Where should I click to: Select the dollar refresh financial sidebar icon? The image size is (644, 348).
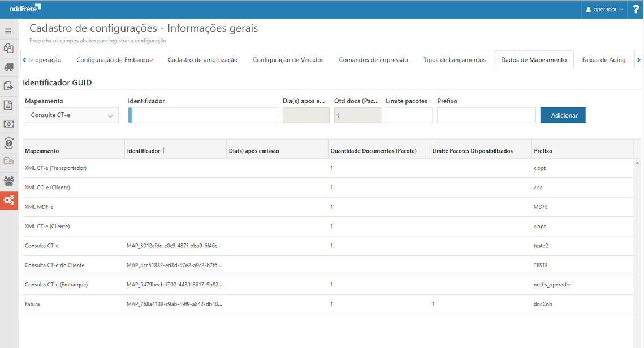[8, 143]
